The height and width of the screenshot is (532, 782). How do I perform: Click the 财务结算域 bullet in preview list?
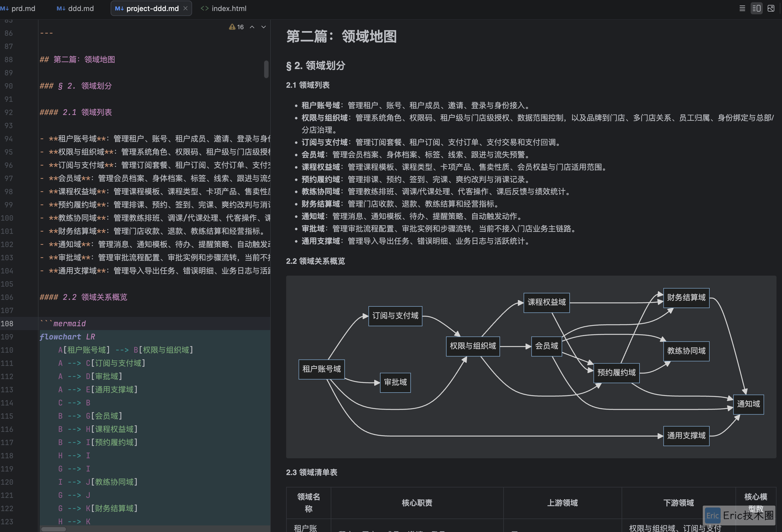401,204
